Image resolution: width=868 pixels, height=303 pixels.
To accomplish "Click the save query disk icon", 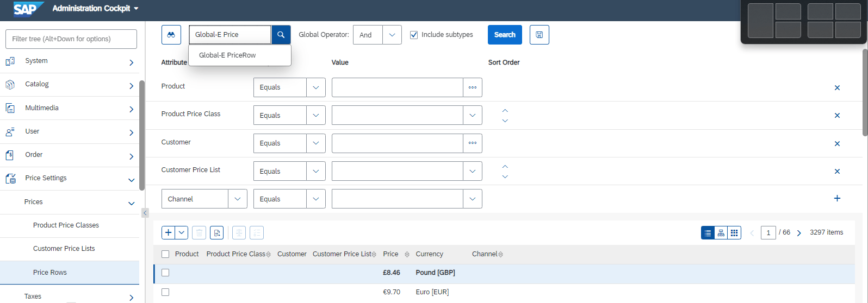I will point(539,35).
